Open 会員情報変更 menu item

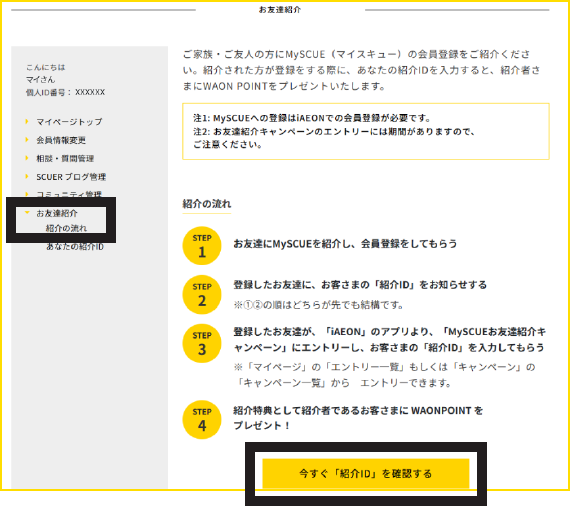[61, 140]
